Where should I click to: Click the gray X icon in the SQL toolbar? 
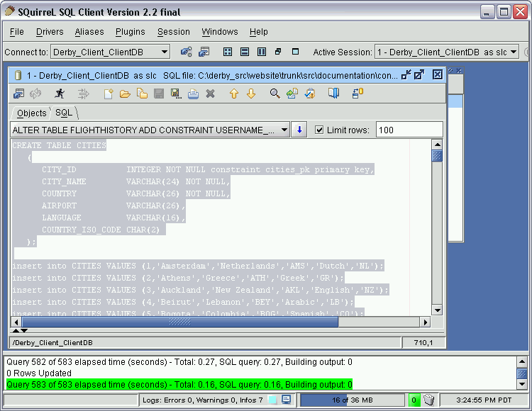coord(210,94)
